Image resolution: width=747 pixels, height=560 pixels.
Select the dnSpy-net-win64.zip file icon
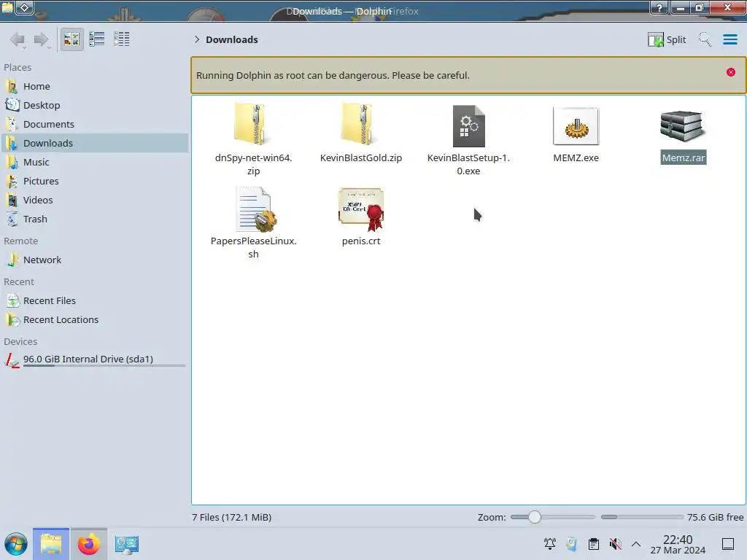point(253,124)
